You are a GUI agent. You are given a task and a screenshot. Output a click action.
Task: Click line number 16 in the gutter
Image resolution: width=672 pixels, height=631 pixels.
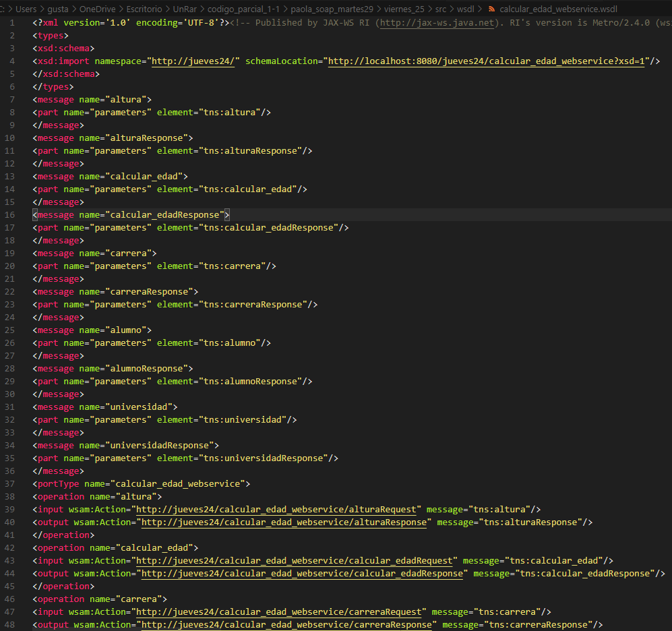tap(10, 215)
